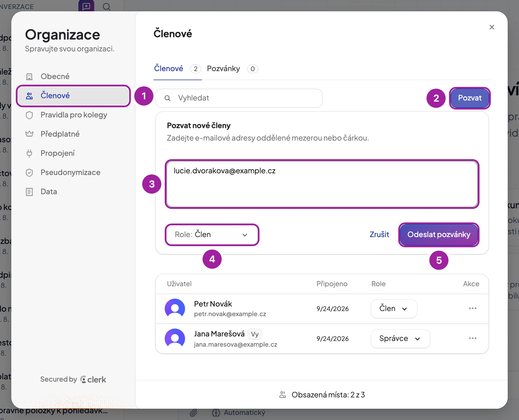519x420 pixels.
Task: Click Odeslat pozvánky button
Action: pyautogui.click(x=439, y=235)
